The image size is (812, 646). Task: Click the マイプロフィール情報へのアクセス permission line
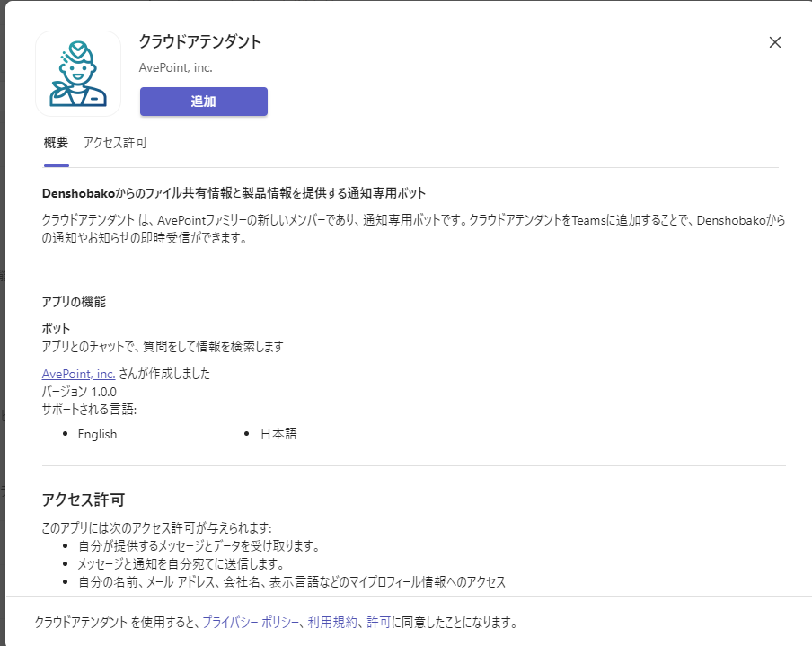tap(292, 582)
